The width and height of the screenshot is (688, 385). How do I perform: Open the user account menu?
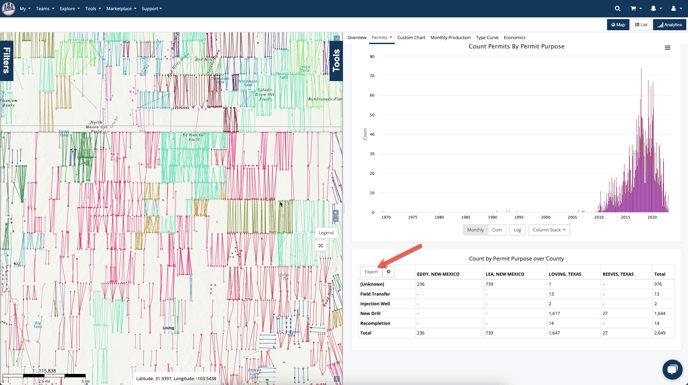point(676,8)
